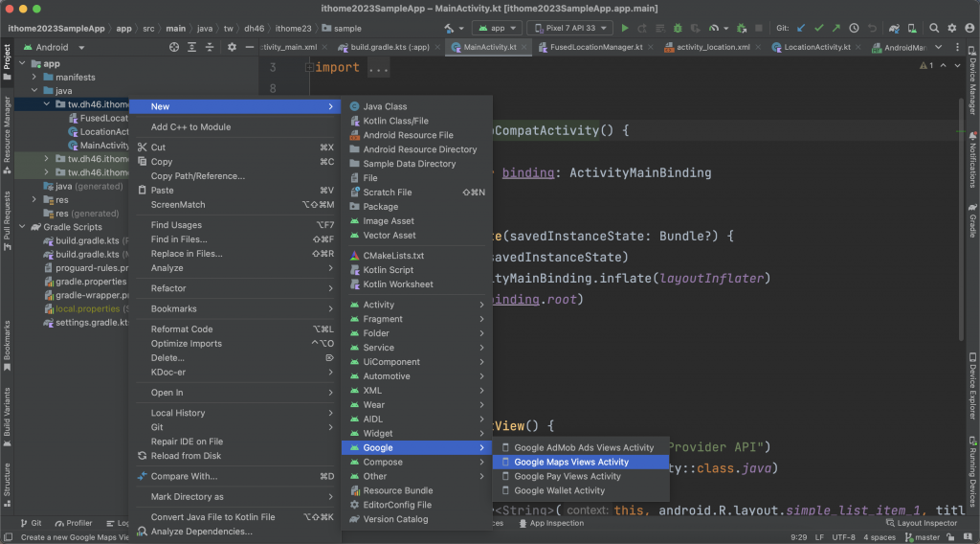Image resolution: width=980 pixels, height=544 pixels.
Task: Click Git commit checkmark icon
Action: [x=819, y=28]
